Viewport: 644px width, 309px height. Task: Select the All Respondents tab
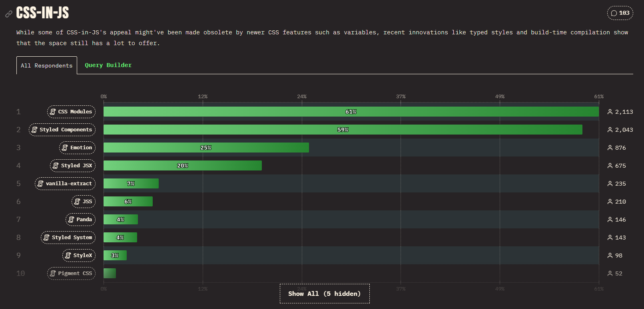click(47, 65)
